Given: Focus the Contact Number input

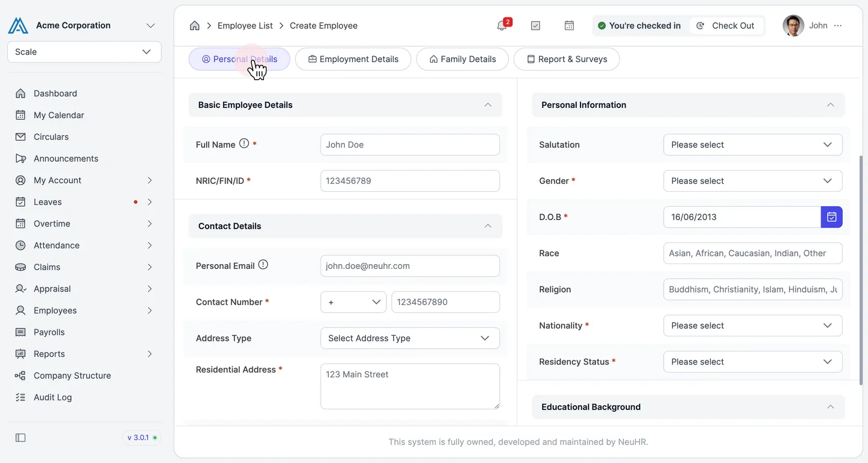Looking at the screenshot, I should [x=445, y=302].
